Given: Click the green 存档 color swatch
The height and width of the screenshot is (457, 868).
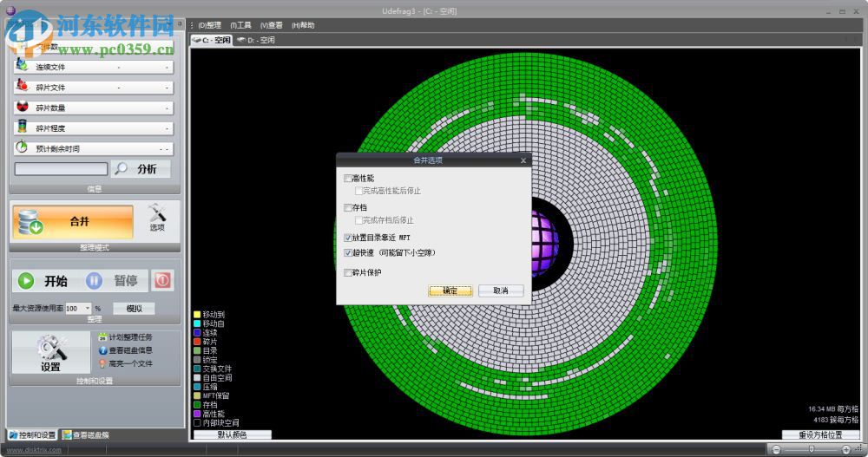Looking at the screenshot, I should tap(196, 405).
